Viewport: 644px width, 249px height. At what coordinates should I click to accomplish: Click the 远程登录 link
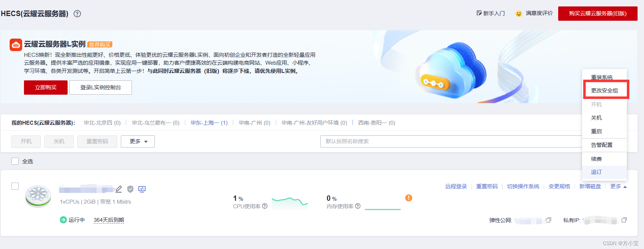[456, 186]
